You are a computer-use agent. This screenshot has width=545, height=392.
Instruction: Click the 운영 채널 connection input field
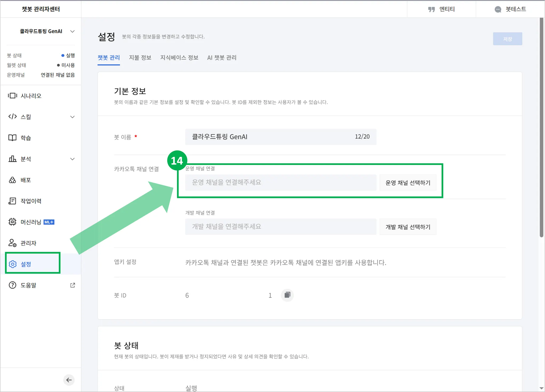click(x=280, y=183)
